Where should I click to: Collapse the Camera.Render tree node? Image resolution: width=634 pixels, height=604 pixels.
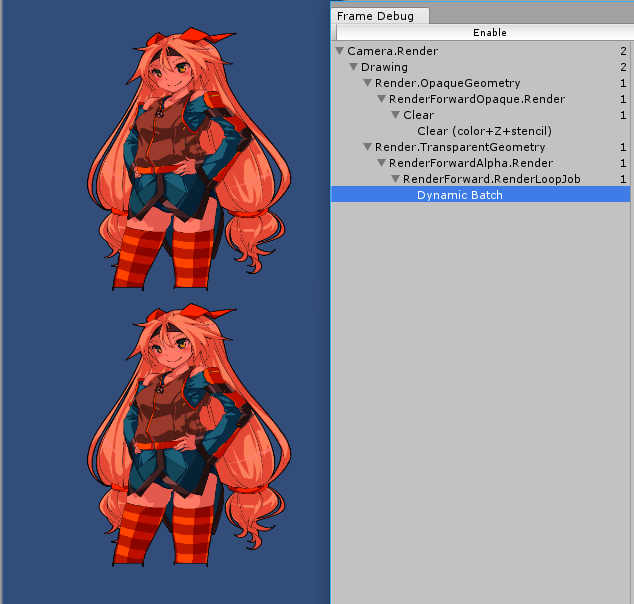tap(340, 51)
